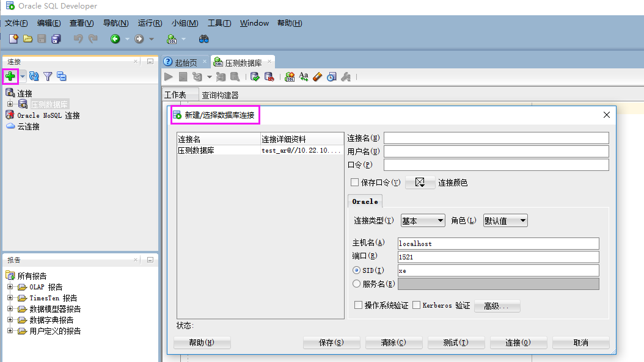The height and width of the screenshot is (362, 644).
Task: Toggle the 保存口令 checkbox
Action: tap(355, 183)
